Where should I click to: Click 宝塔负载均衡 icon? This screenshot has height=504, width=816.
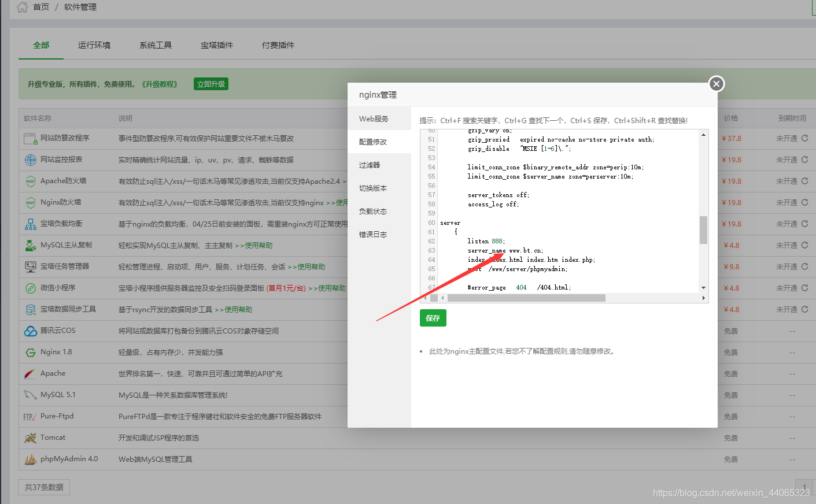(30, 224)
